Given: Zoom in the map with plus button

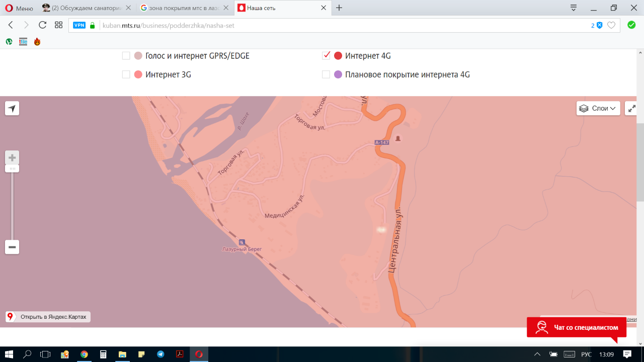Looking at the screenshot, I should coord(12,157).
